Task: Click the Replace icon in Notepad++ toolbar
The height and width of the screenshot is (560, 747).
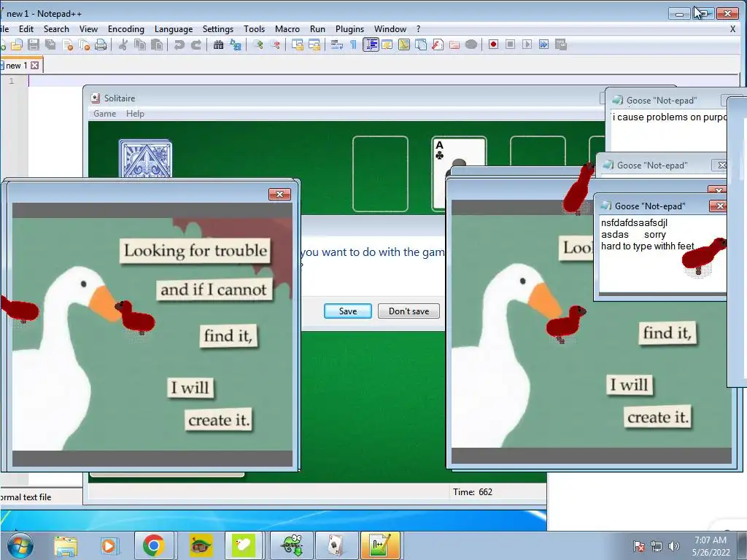Action: click(x=236, y=44)
